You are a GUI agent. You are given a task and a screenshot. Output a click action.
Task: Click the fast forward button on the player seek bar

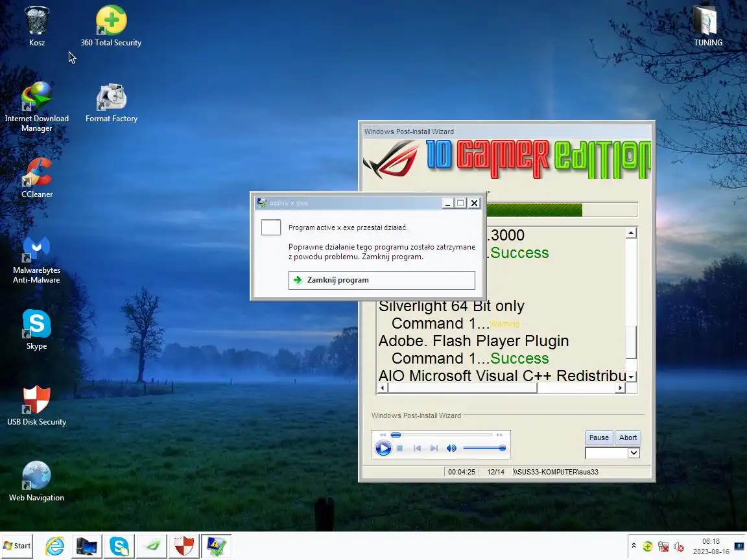[499, 435]
